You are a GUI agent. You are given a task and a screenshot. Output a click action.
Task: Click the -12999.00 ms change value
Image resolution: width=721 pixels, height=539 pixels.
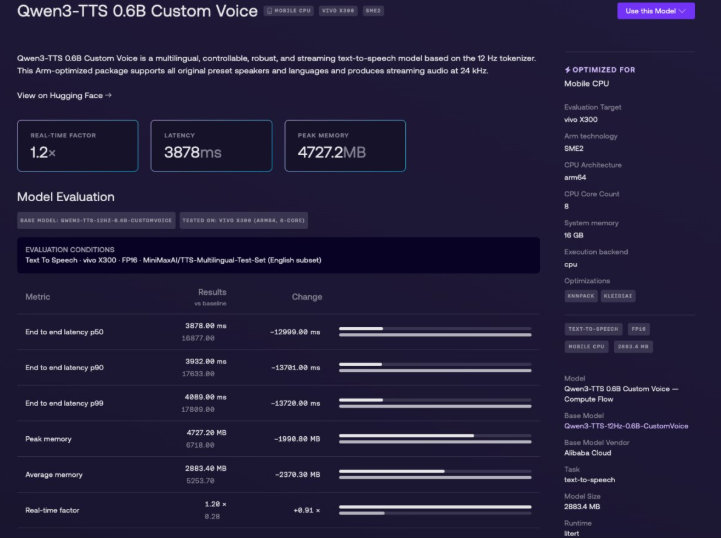coord(295,332)
